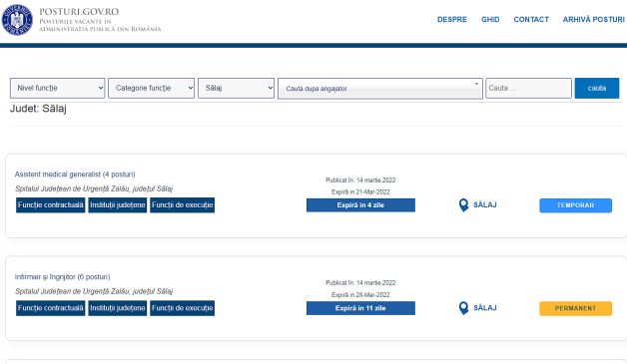The height and width of the screenshot is (364, 627).
Task: Click the location pin icon in the Asistent medical row
Action: (463, 205)
